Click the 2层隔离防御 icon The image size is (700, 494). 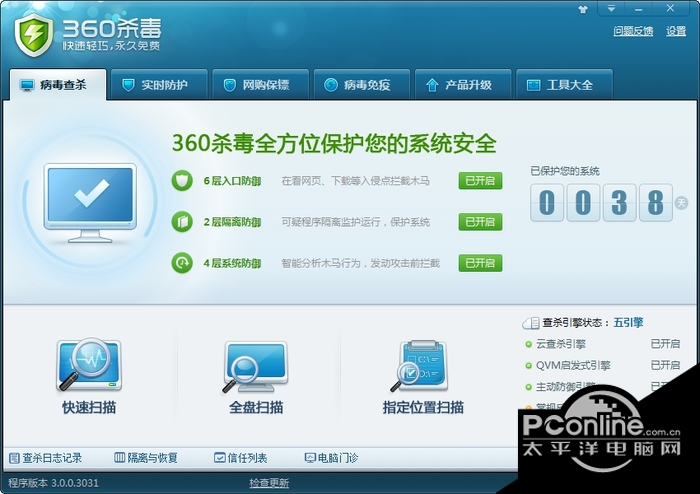pos(182,222)
